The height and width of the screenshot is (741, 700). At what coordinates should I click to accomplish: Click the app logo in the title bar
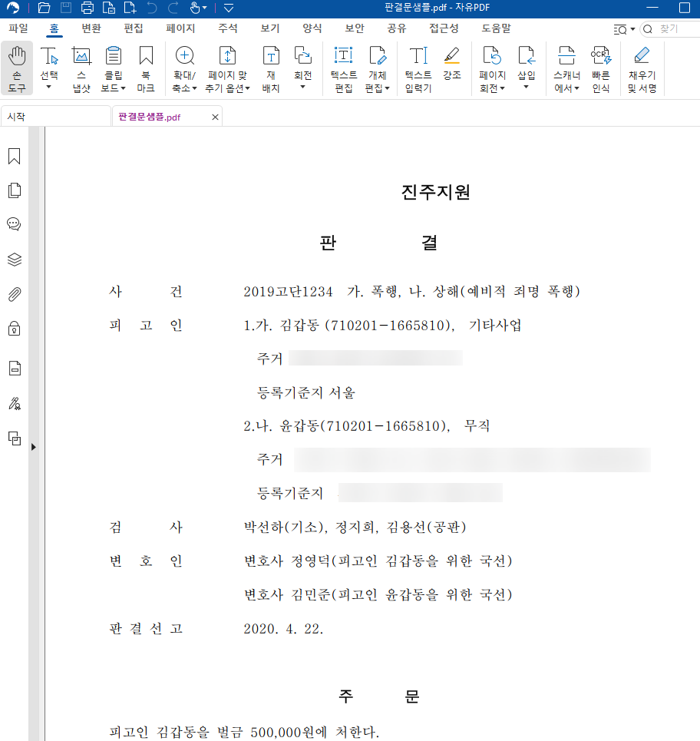(x=13, y=8)
